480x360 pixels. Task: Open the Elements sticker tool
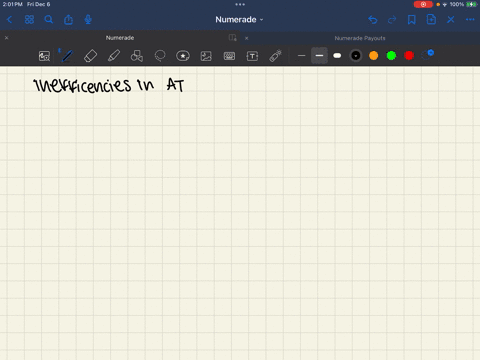click(183, 56)
